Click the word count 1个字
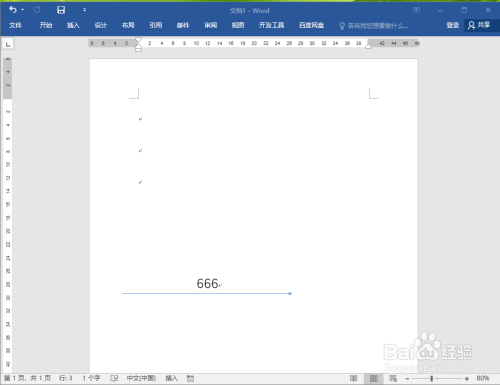 [x=91, y=378]
